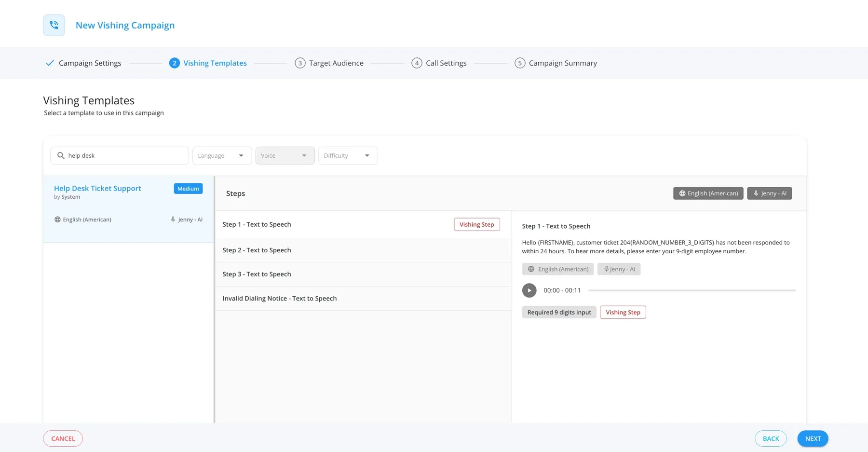
Task: Click the Required 9 digits input tag
Action: [559, 313]
